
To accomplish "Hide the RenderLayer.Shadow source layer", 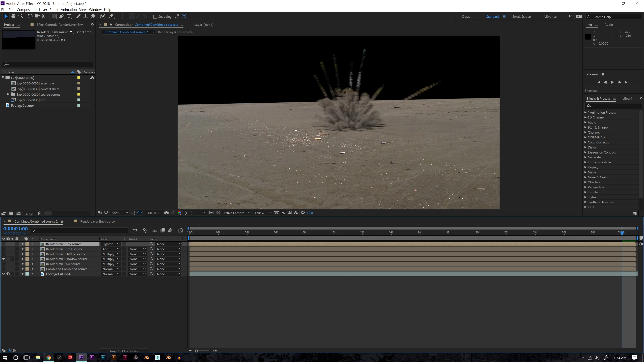I will 4,259.
